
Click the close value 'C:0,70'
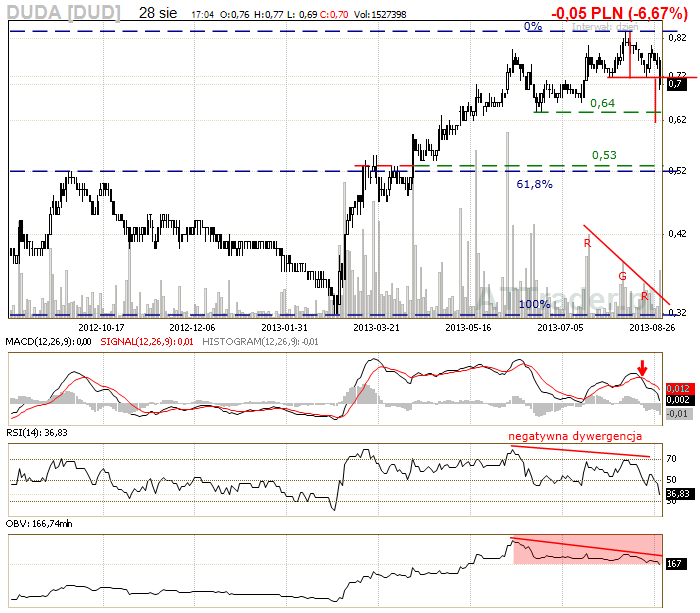click(x=334, y=15)
